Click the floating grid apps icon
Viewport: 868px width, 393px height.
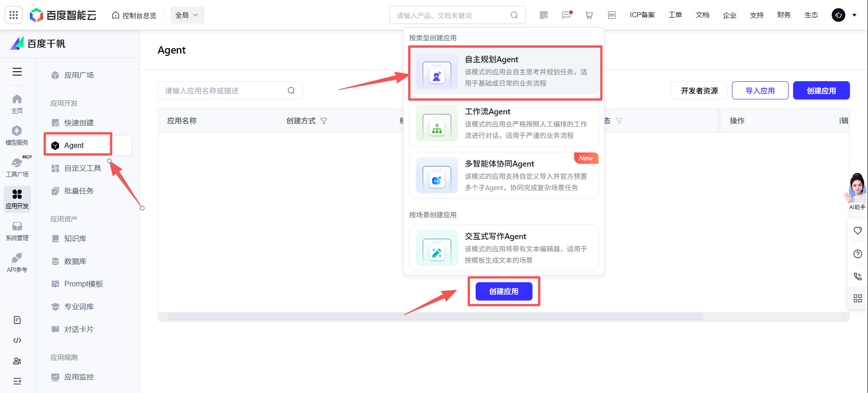click(x=858, y=298)
